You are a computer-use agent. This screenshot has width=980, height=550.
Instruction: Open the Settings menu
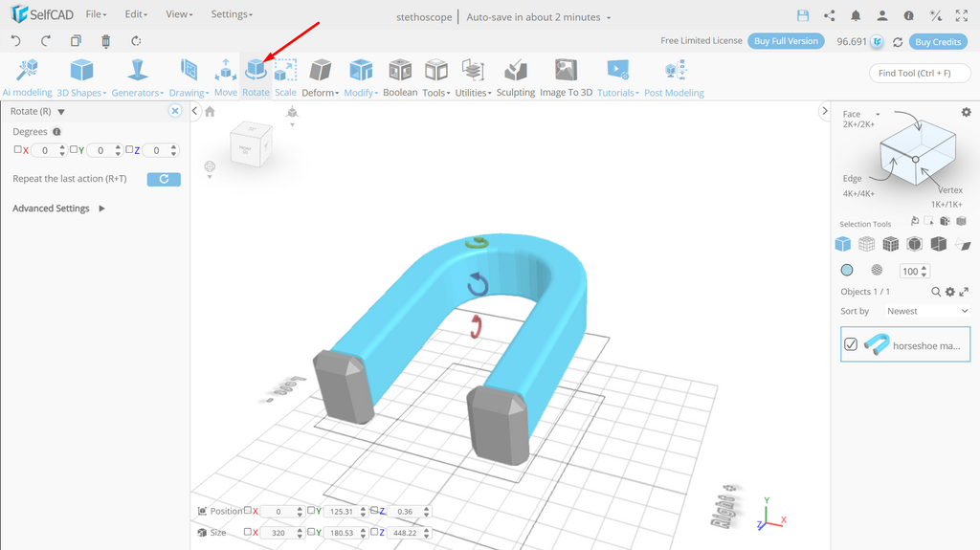[232, 14]
